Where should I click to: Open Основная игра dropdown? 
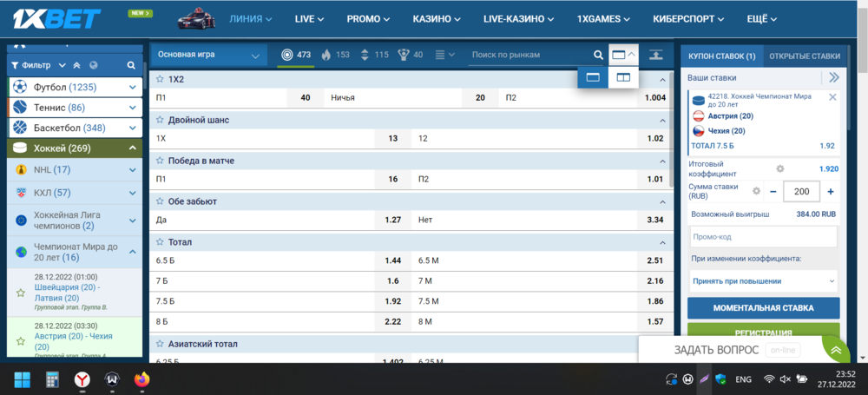click(208, 55)
